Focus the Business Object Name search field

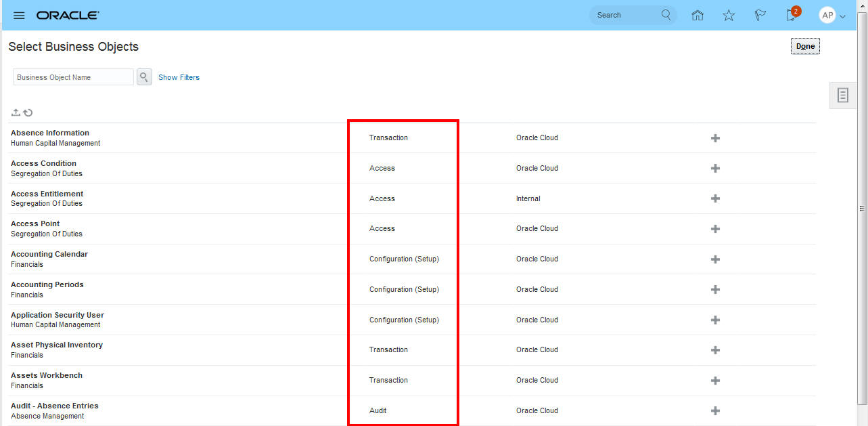pyautogui.click(x=73, y=77)
